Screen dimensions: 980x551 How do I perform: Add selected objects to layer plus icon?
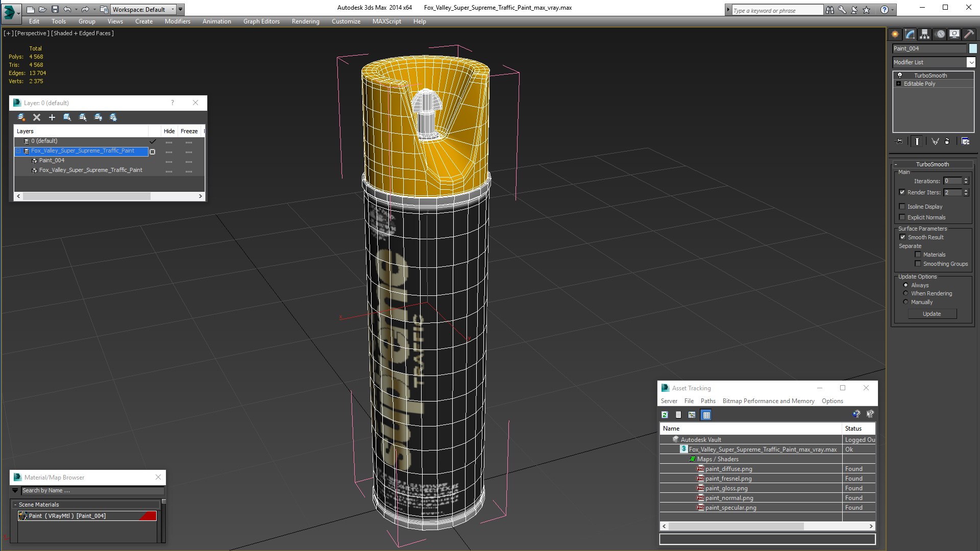coord(52,117)
